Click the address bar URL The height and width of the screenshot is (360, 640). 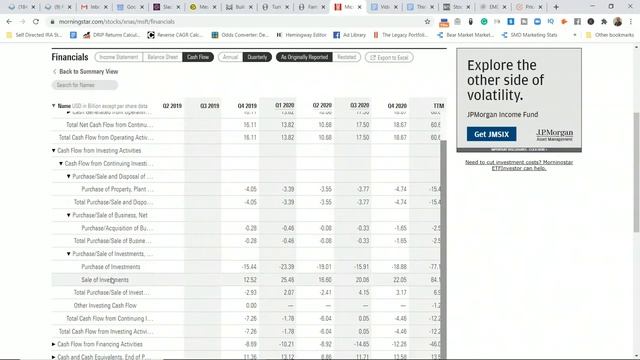pyautogui.click(x=117, y=22)
